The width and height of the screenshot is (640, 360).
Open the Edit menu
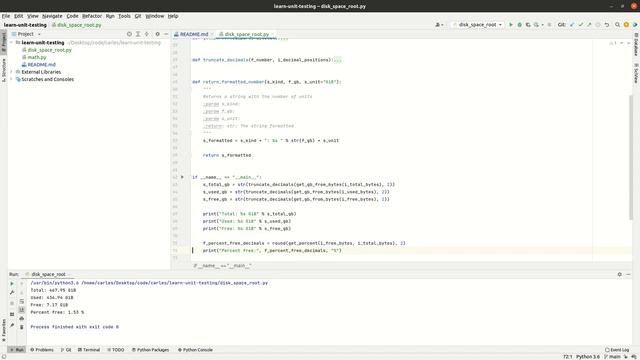19,16
